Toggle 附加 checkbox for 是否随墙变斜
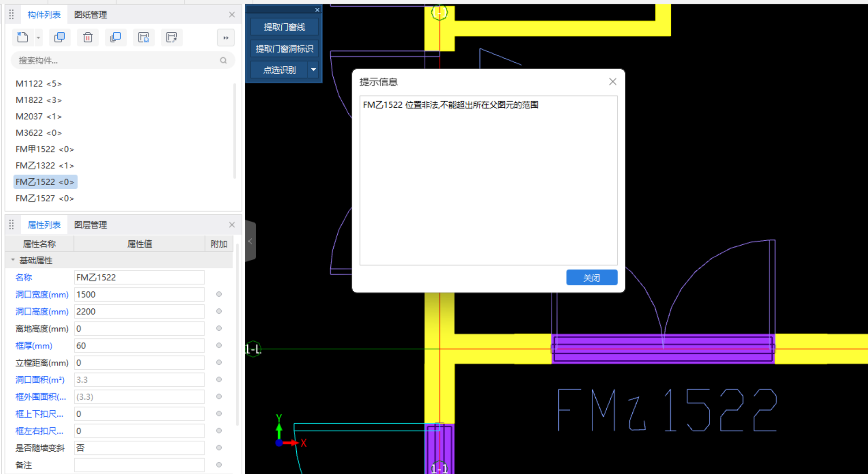The image size is (868, 474). (219, 448)
